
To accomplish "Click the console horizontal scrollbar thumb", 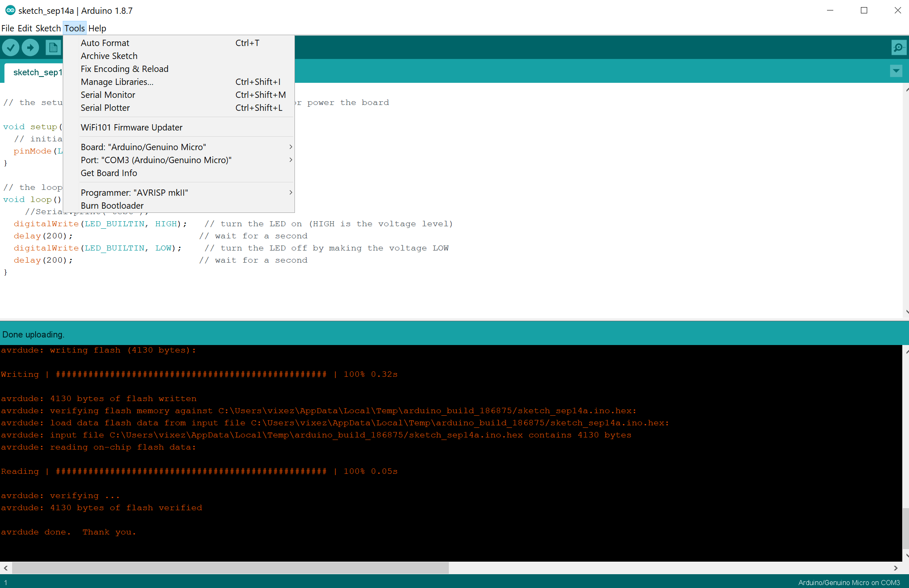I will click(230, 568).
